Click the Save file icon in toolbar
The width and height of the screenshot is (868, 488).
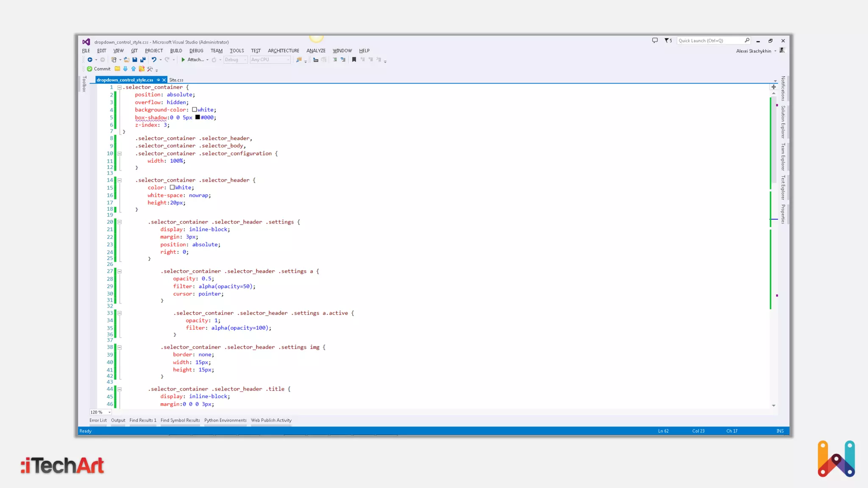coord(135,60)
